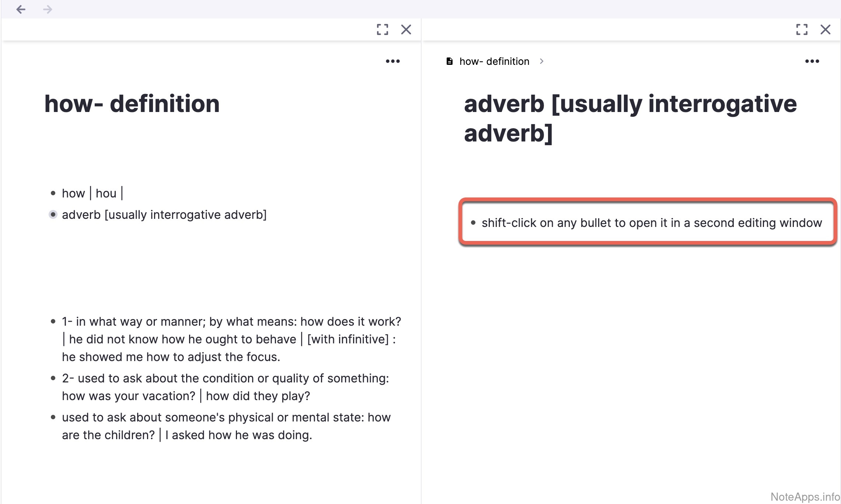Expand left pane to fullscreen
841x504 pixels.
pyautogui.click(x=383, y=29)
